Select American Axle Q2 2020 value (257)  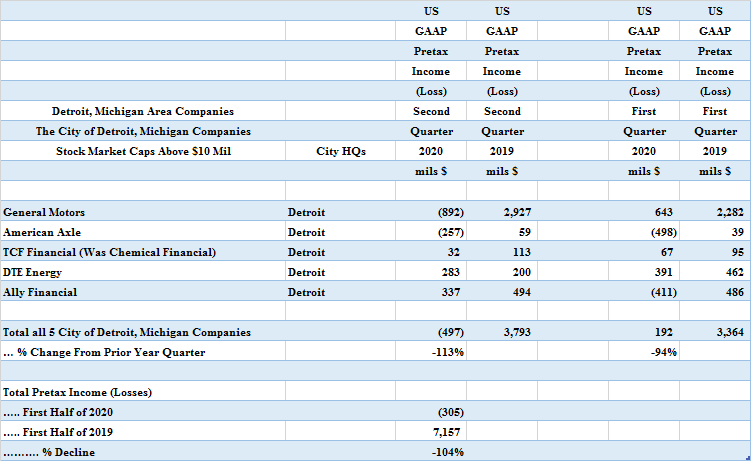pyautogui.click(x=451, y=232)
